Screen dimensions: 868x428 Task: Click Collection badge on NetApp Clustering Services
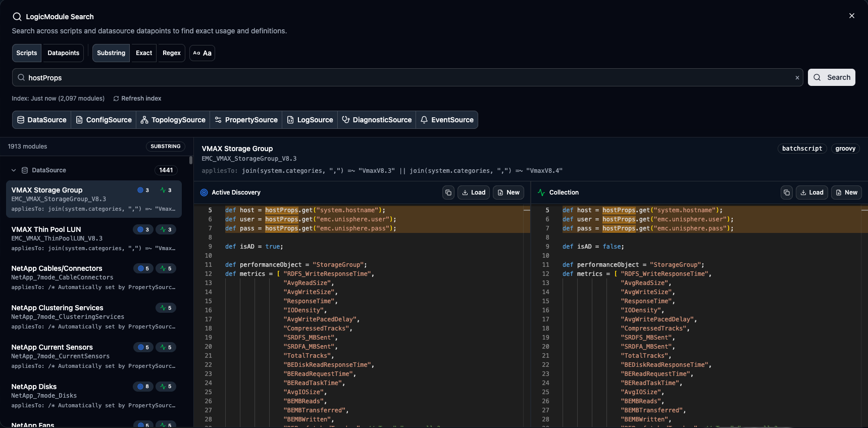click(166, 308)
